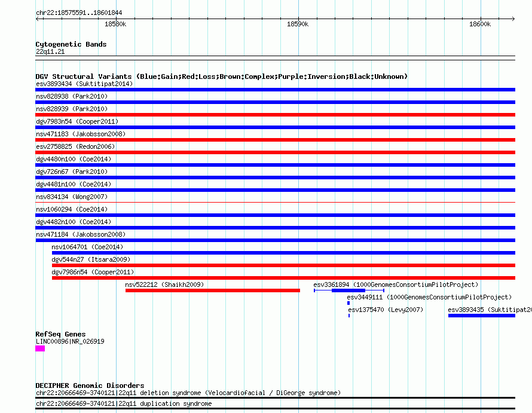Select the small esv3449111 blue marker
The width and height of the screenshot is (532, 413).
click(348, 303)
